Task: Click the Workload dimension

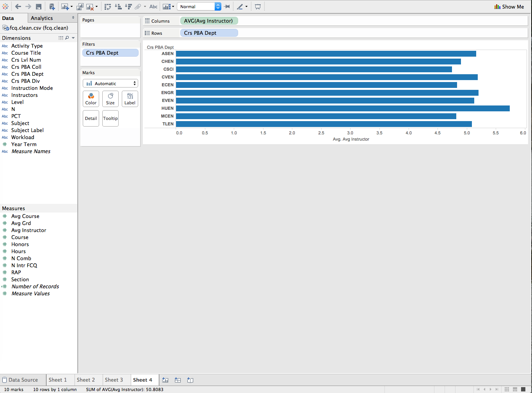Action: [x=23, y=137]
